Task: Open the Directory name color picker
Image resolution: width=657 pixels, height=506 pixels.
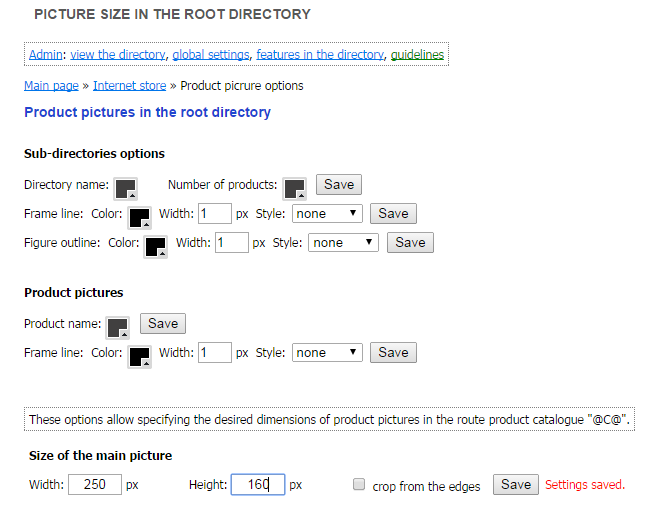Action: click(126, 188)
